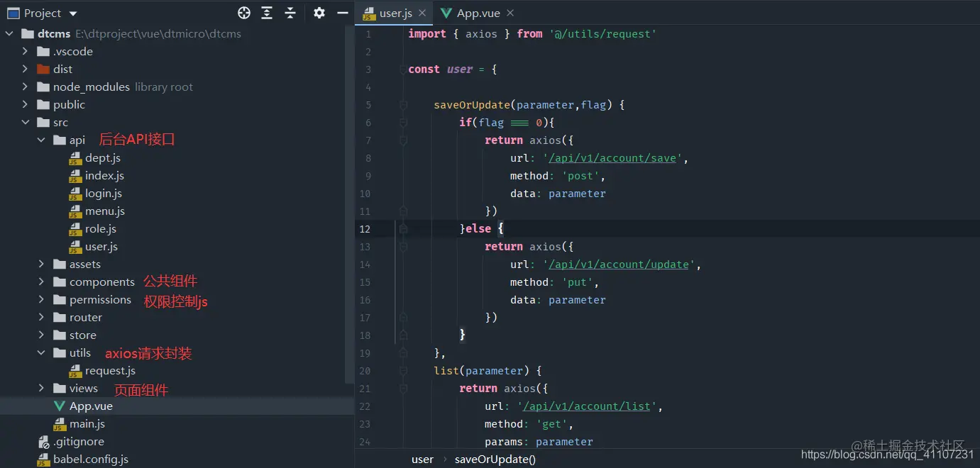
Task: Place cursor on 'const user = {' line
Action: (x=453, y=69)
